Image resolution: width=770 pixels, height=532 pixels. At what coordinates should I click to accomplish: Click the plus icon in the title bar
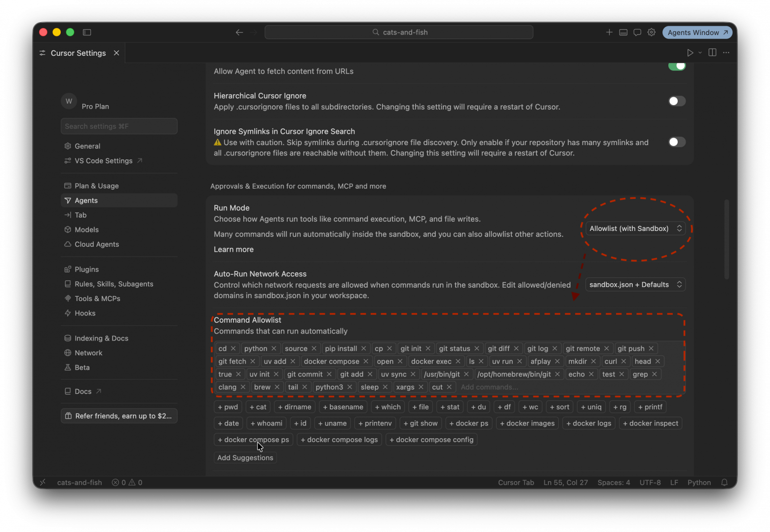(609, 33)
